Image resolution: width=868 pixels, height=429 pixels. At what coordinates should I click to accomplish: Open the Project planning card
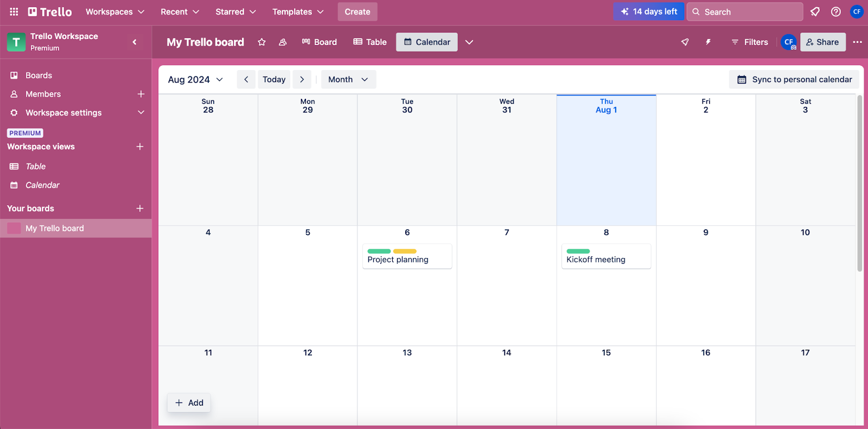coord(407,256)
